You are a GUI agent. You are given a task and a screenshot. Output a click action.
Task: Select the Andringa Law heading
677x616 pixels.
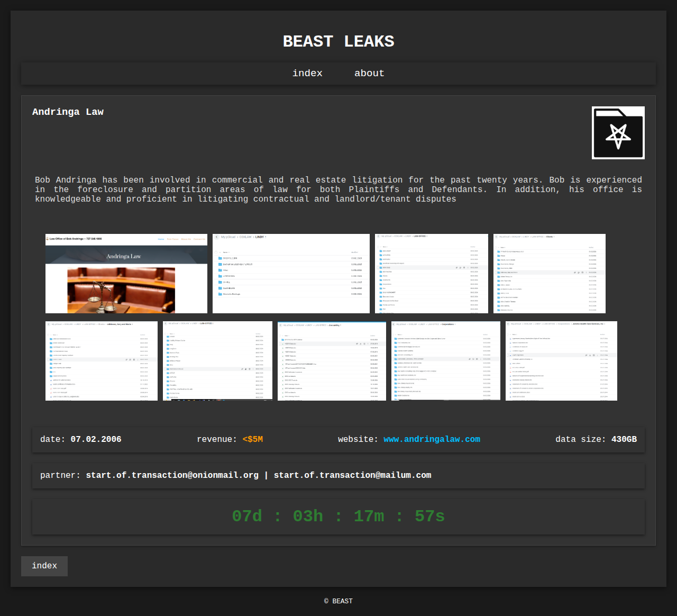(x=68, y=112)
